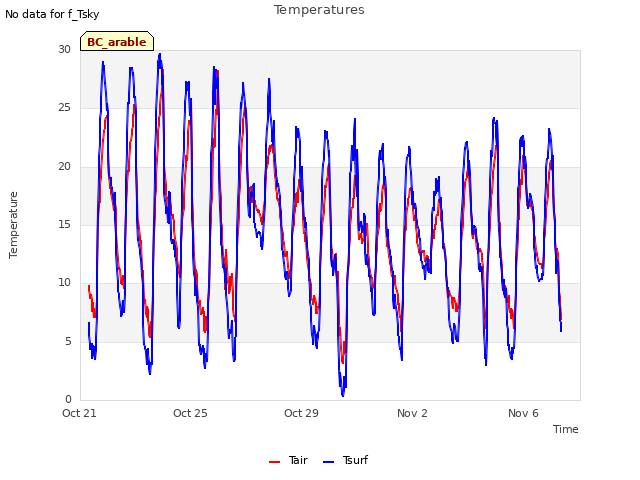This screenshot has height=480, width=640.
Task: Select the BC_arable label box
Action: pos(117,41)
